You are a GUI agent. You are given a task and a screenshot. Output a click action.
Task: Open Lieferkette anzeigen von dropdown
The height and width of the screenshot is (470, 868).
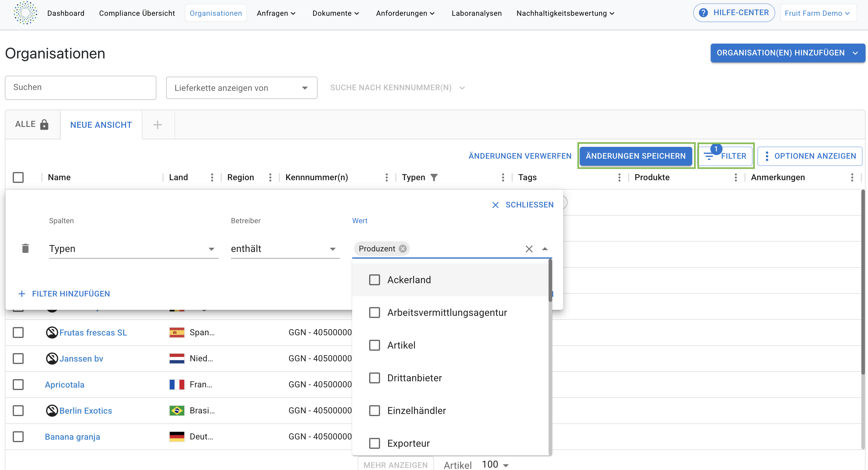coord(242,88)
